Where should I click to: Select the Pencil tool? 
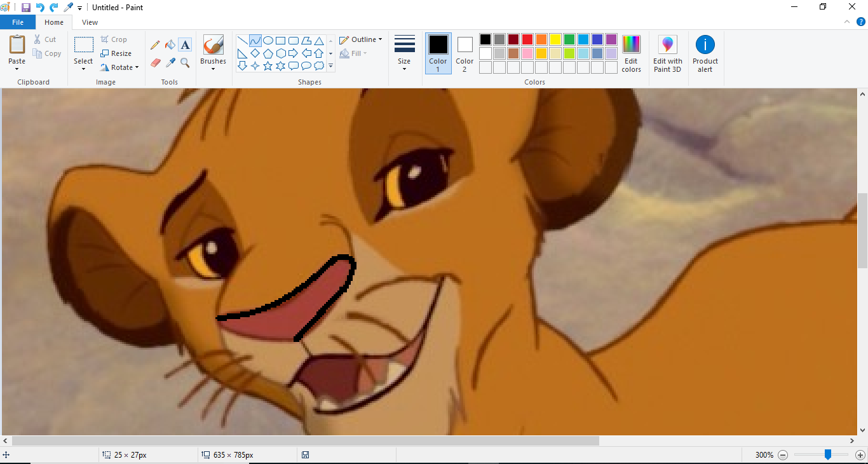155,44
